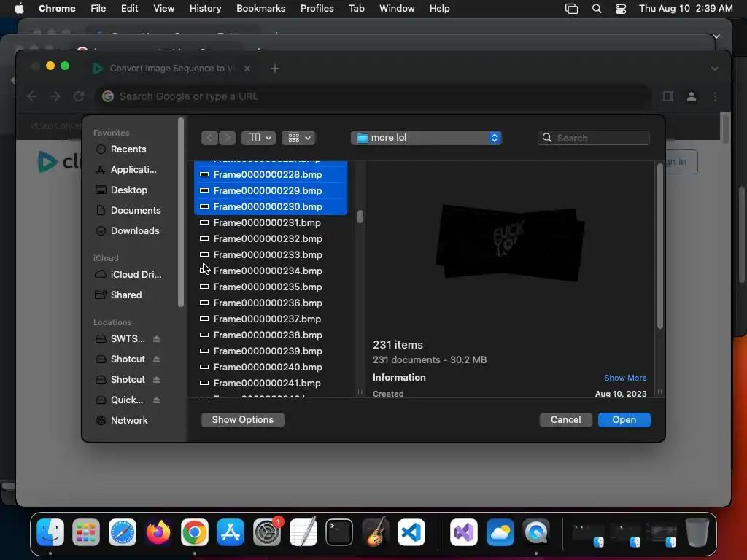Cancel the file dialog
The width and height of the screenshot is (747, 560).
[x=565, y=419]
